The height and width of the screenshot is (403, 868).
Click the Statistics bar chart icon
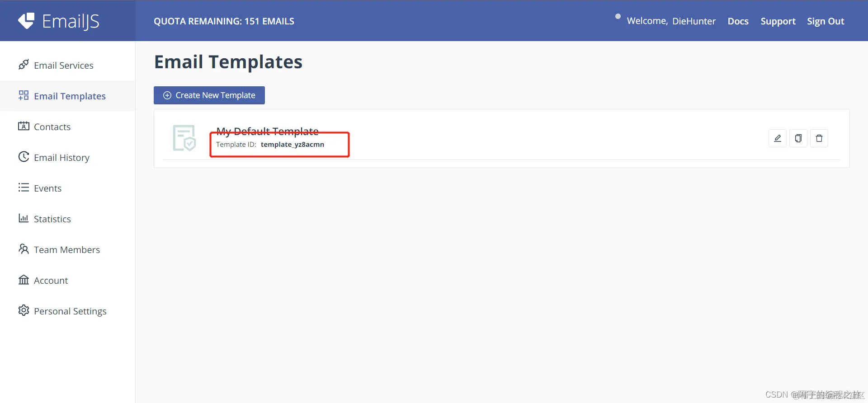tap(24, 218)
